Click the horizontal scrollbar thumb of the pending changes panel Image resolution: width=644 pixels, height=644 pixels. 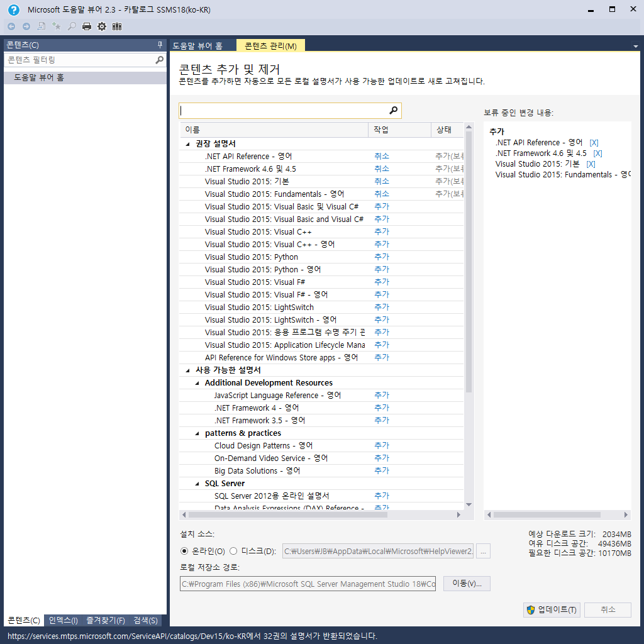pyautogui.click(x=547, y=514)
